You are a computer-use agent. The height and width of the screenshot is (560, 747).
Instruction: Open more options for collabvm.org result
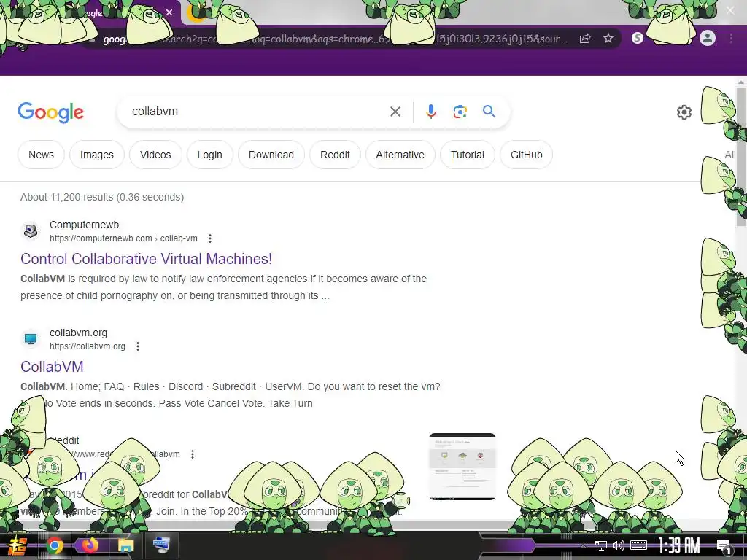coord(138,346)
